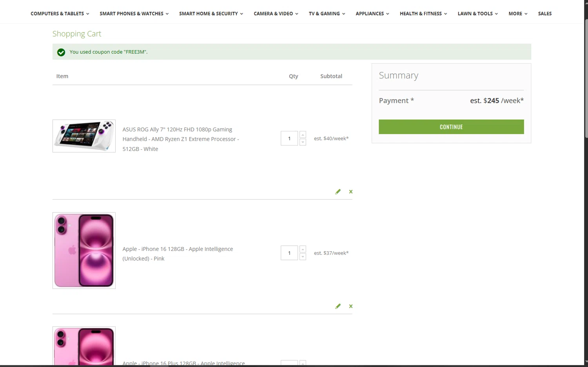The height and width of the screenshot is (367, 588).
Task: Edit the ASUS ROG Ally cart item
Action: [x=338, y=192]
